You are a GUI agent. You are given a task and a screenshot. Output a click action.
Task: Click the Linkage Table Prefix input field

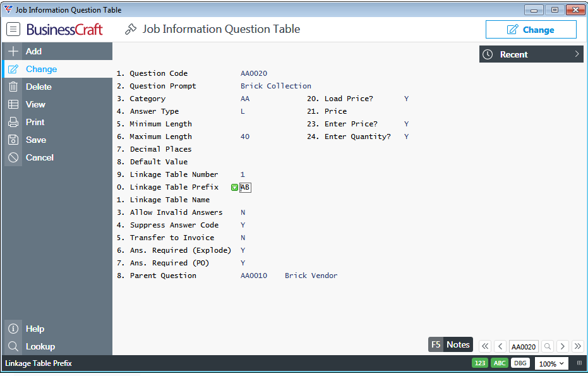(x=245, y=187)
